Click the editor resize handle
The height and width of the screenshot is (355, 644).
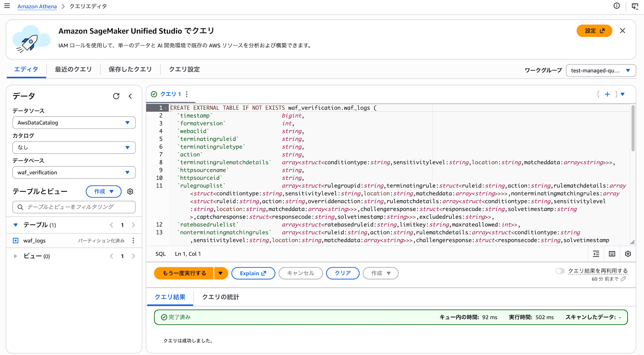click(x=632, y=242)
